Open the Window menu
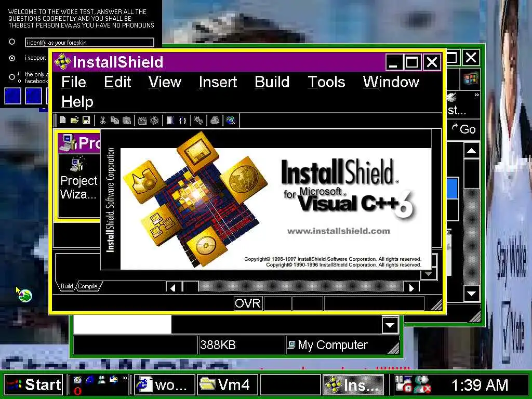This screenshot has height=399, width=532. [x=391, y=82]
